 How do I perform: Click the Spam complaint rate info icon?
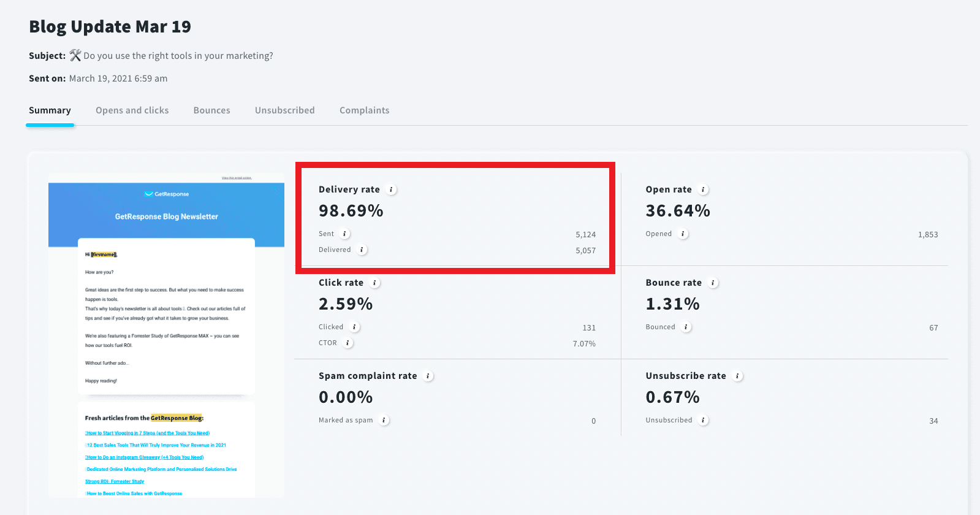pyautogui.click(x=428, y=376)
